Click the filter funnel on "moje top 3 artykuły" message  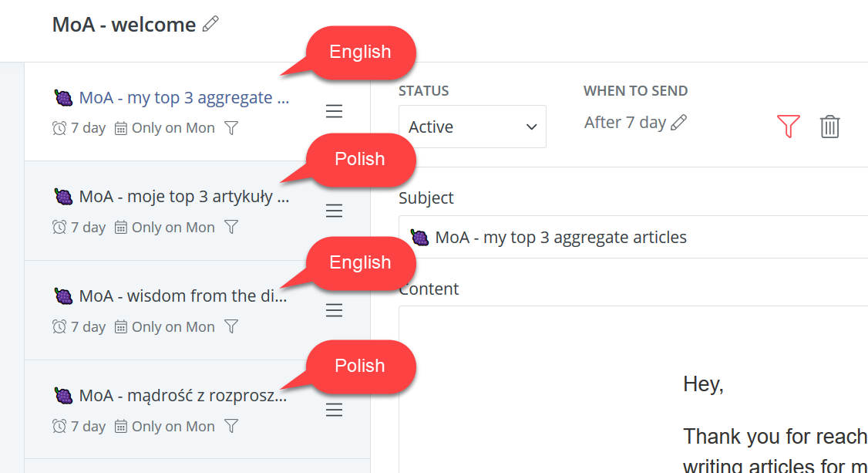231,227
